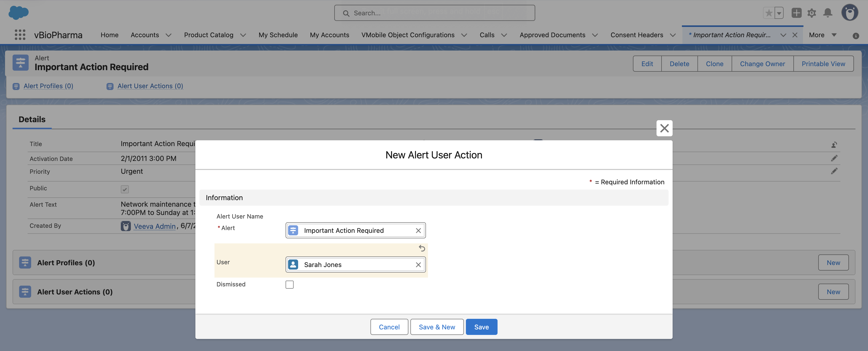Screen dimensions: 868x351
Task: Click the favorites star icon
Action: [769, 13]
